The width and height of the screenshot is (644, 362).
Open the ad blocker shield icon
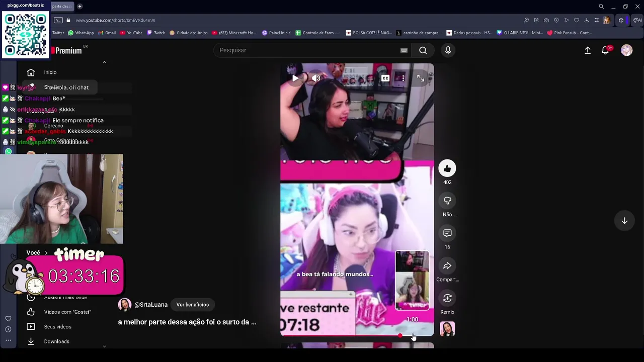556,20
